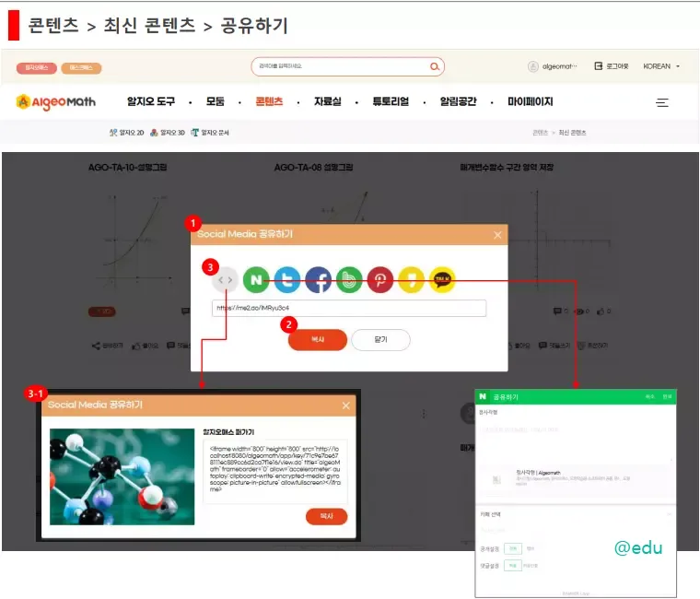The width and height of the screenshot is (700, 599).
Task: Click the short URL field in share dialog
Action: (x=349, y=308)
